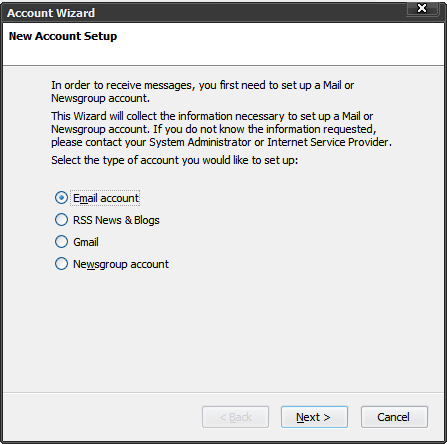Viewport: 447px width, 444px height.
Task: Click the greyed-out < Back button
Action: (x=235, y=417)
